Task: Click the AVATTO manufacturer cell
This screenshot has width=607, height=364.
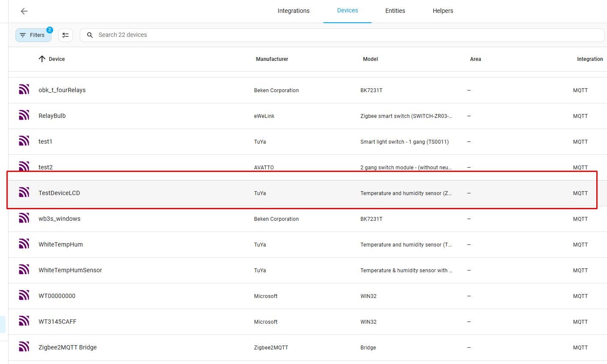Action: (x=264, y=168)
